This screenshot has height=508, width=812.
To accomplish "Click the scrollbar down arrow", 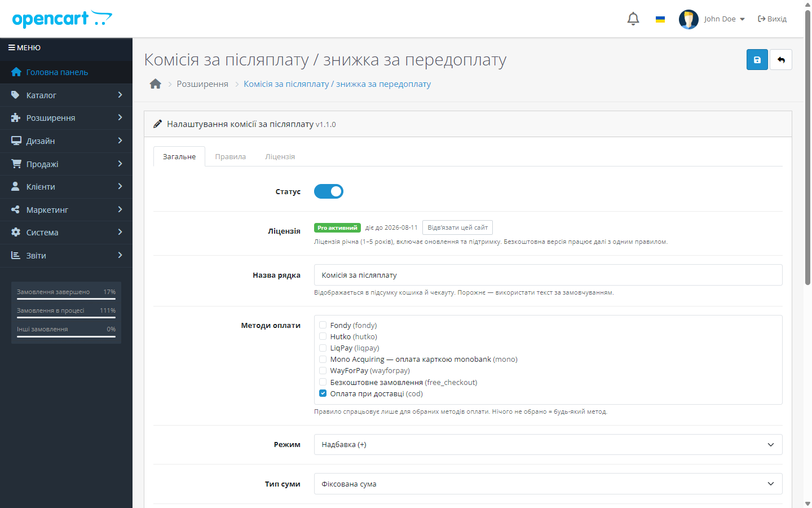I will (807, 503).
